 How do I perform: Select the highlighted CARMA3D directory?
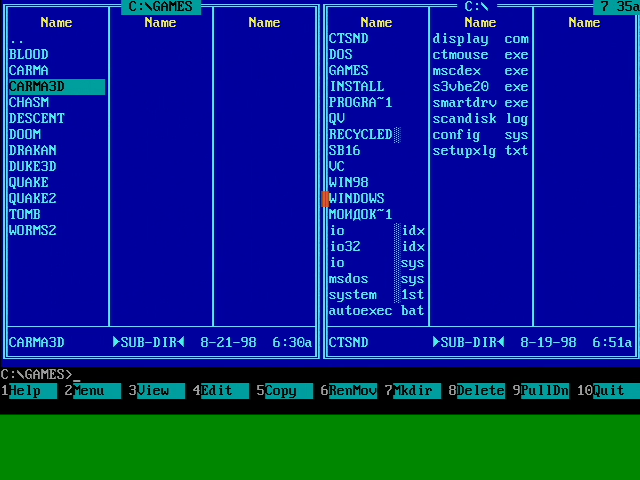click(57, 87)
